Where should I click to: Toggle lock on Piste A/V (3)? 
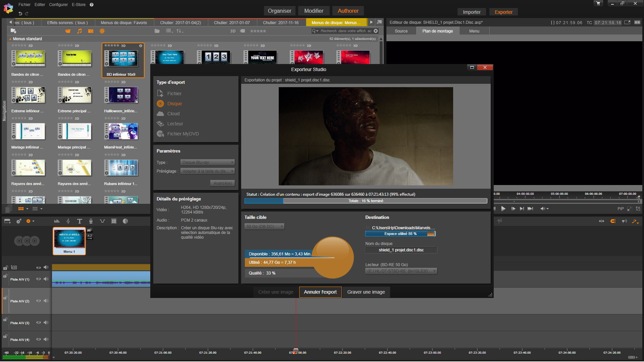(x=5, y=319)
